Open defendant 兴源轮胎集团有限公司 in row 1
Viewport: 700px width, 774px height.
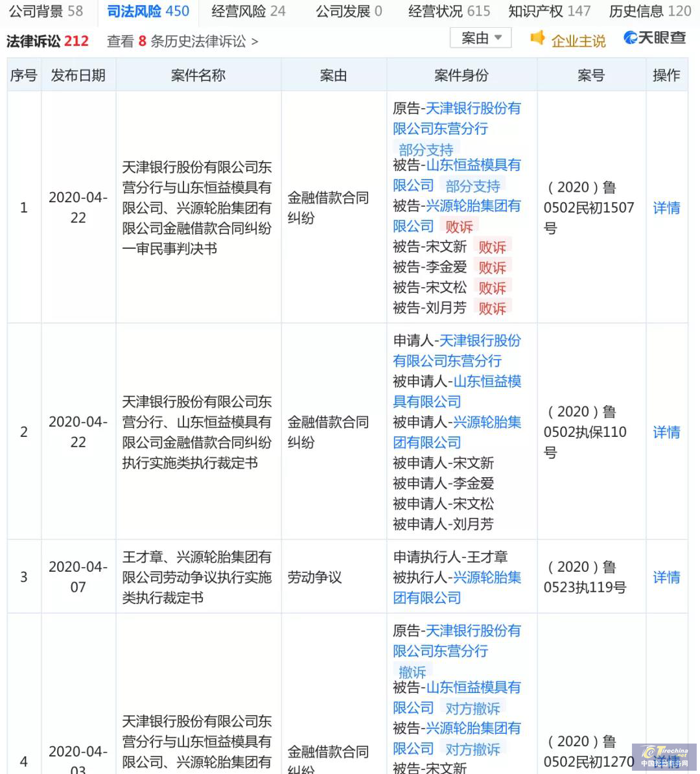[457, 217]
